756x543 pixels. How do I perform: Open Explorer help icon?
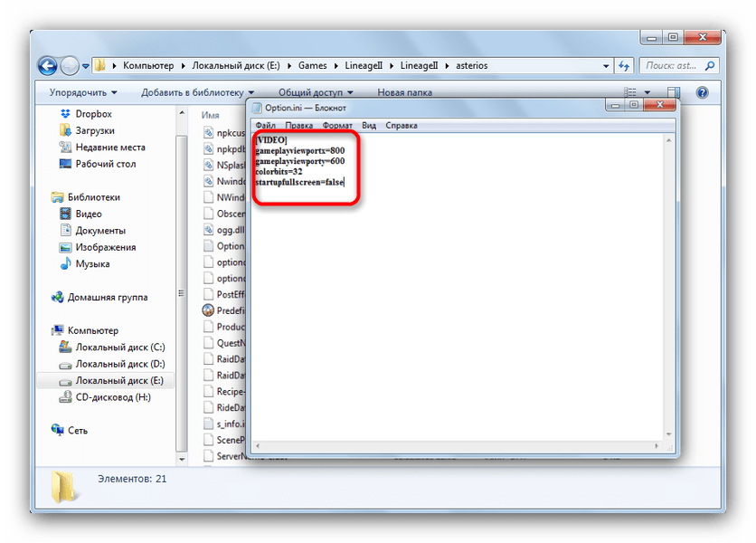(x=703, y=92)
